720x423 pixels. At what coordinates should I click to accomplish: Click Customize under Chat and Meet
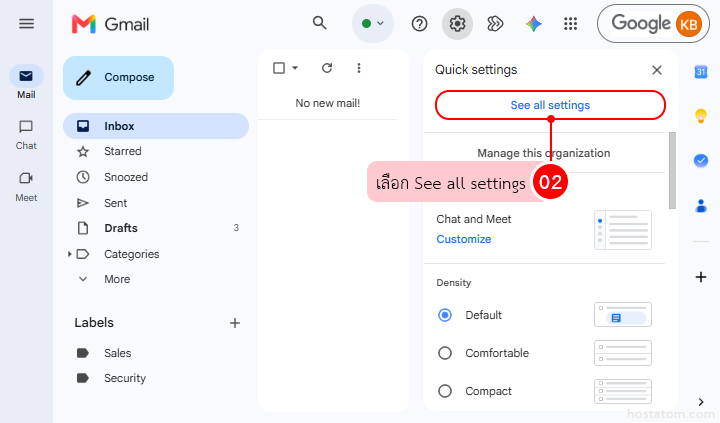(464, 239)
